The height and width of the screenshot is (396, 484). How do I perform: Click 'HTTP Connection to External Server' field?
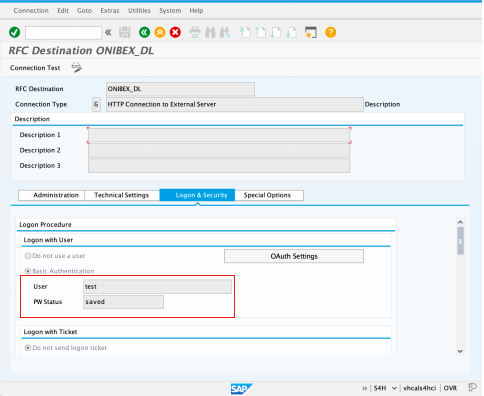(235, 105)
